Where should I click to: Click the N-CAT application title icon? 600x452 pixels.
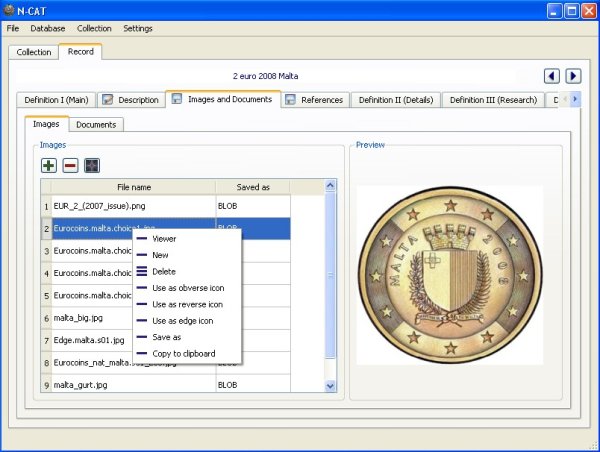pyautogui.click(x=8, y=10)
